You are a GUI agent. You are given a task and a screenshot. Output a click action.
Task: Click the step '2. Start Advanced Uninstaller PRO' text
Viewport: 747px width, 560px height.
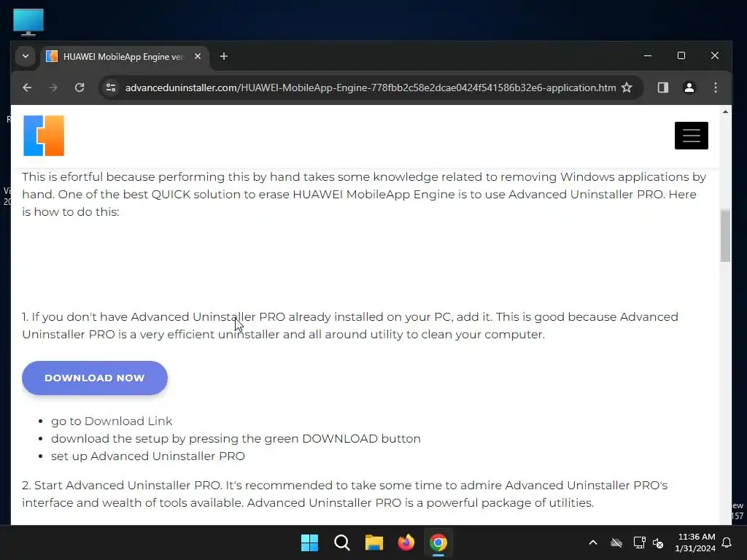tap(344, 494)
